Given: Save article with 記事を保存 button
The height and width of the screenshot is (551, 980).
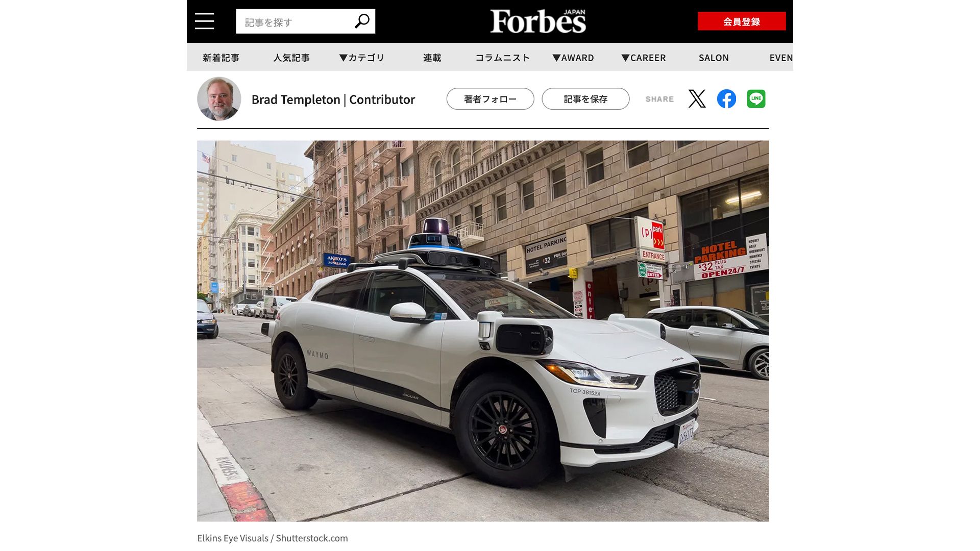Looking at the screenshot, I should 585,99.
